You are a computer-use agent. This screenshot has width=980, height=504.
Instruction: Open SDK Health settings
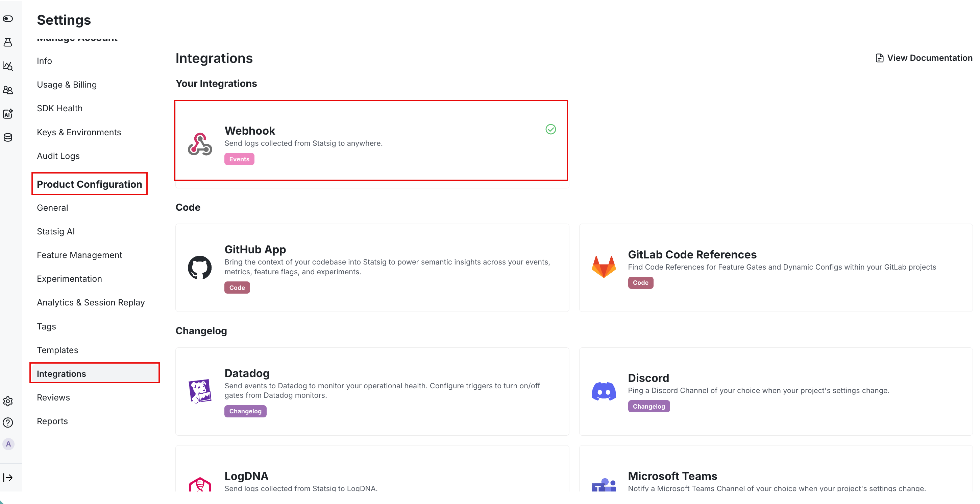click(x=59, y=109)
